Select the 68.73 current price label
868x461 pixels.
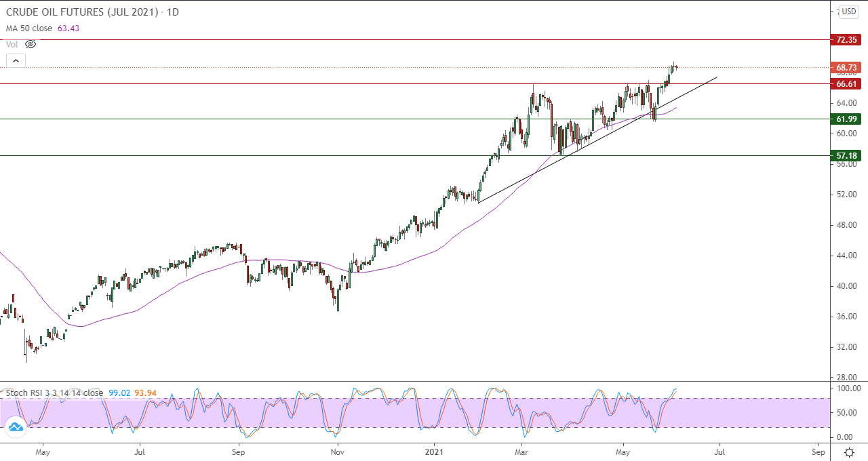847,68
